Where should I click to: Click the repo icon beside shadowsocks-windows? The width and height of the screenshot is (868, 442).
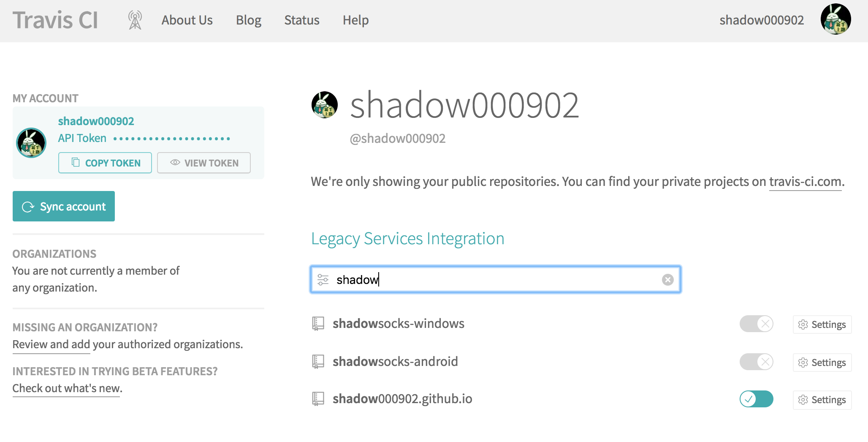318,324
